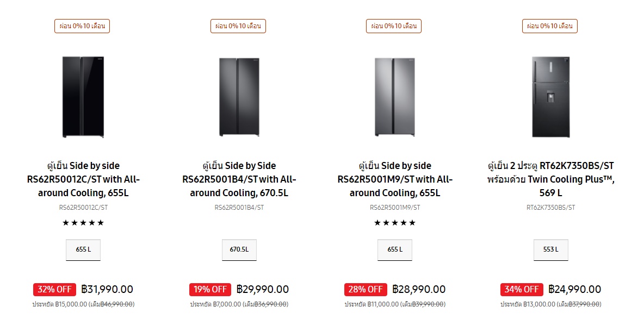
Task: Select 655 L capacity for RS62R50012C/ST
Action: [83, 249]
